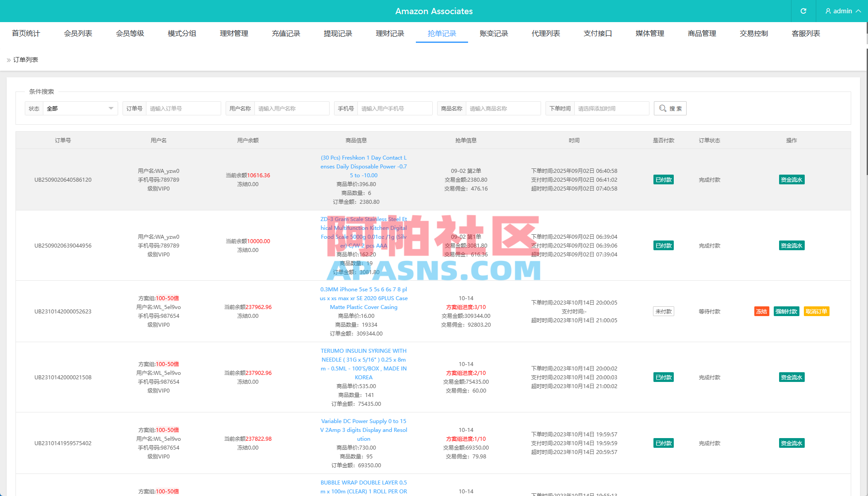Open the 充值记录 section
The width and height of the screenshot is (868, 496).
[x=286, y=33]
